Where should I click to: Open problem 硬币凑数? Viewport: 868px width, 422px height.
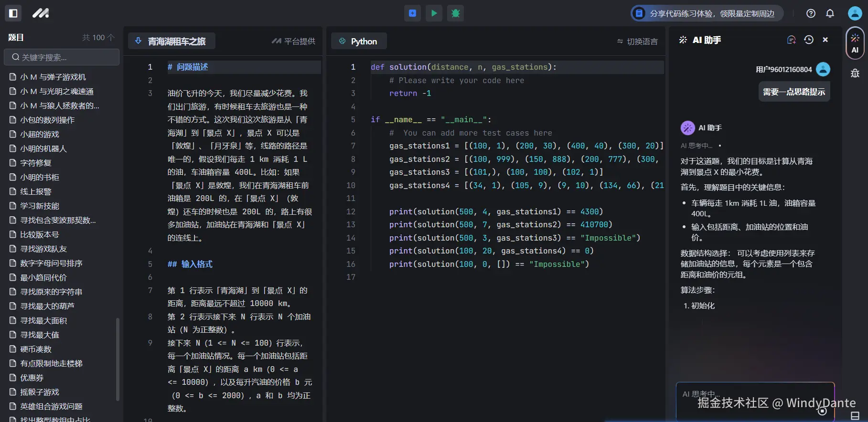click(35, 349)
